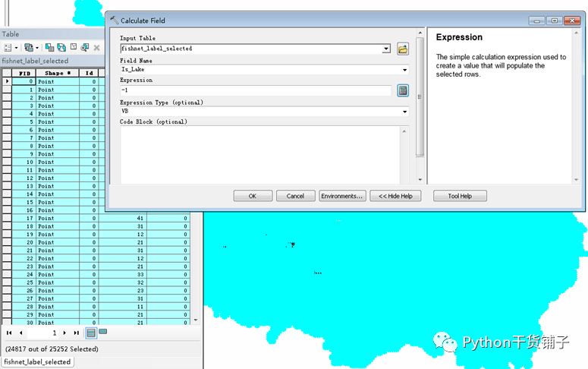The image size is (588, 369).
Task: Select row selector for FID 5
Action: [7, 121]
